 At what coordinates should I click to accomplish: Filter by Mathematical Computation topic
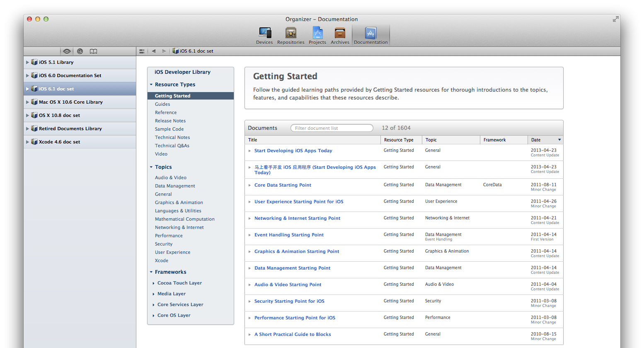pyautogui.click(x=185, y=219)
